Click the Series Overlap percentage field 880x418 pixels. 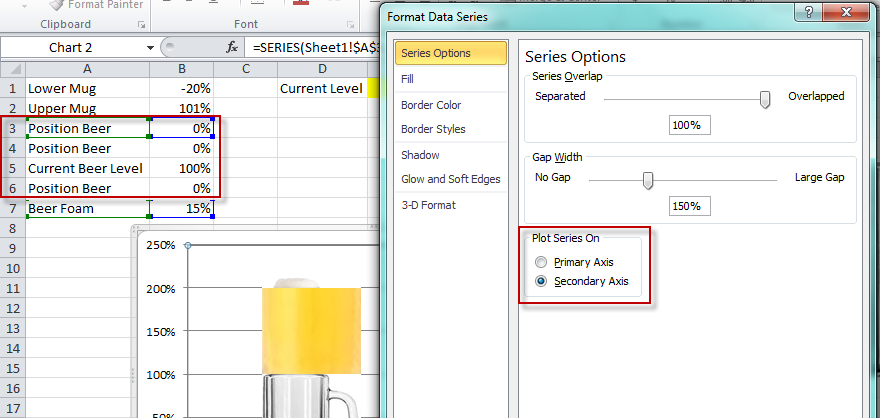[x=689, y=125]
